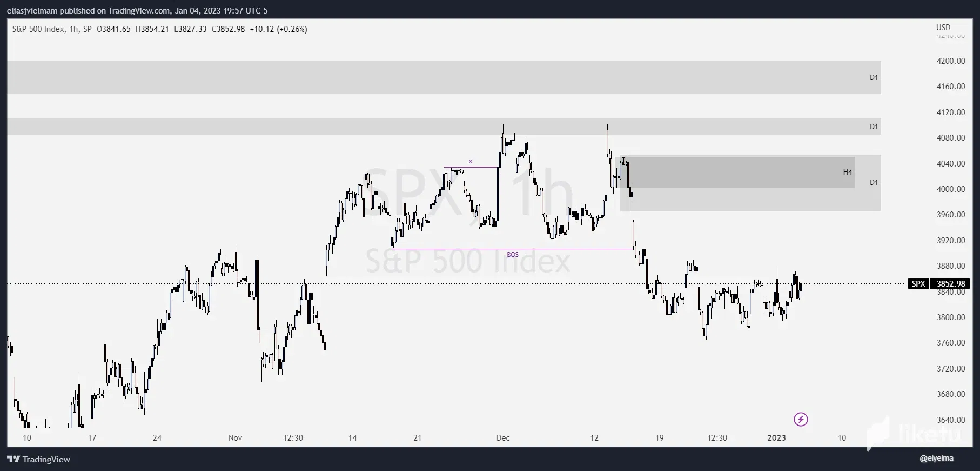Click the 2023 date axis label
980x471 pixels.
(777, 438)
